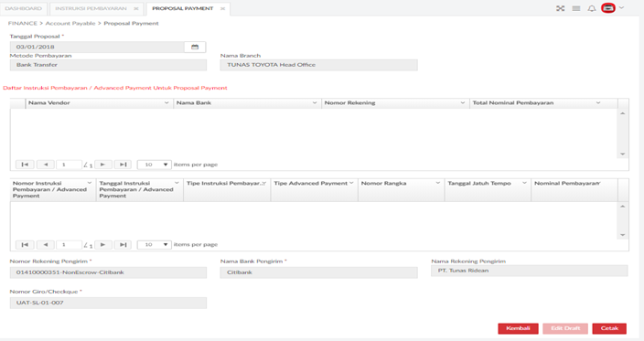The image size is (644, 341).
Task: Expand Nomor Rangka column menu arrow
Action: (x=438, y=183)
